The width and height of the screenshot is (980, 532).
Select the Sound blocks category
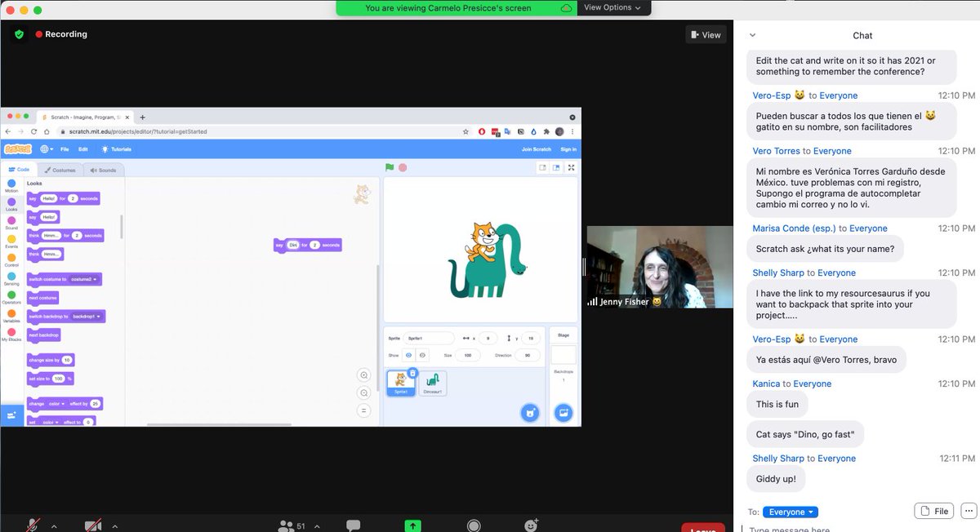tap(11, 223)
